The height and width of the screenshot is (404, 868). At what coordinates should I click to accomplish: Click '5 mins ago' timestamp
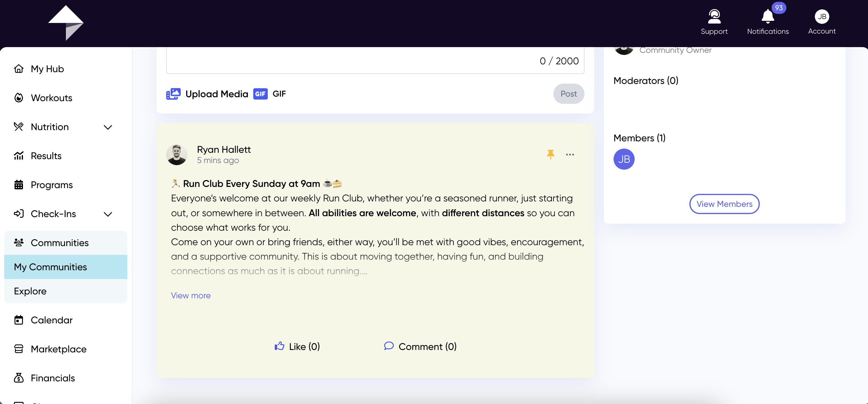pyautogui.click(x=218, y=160)
